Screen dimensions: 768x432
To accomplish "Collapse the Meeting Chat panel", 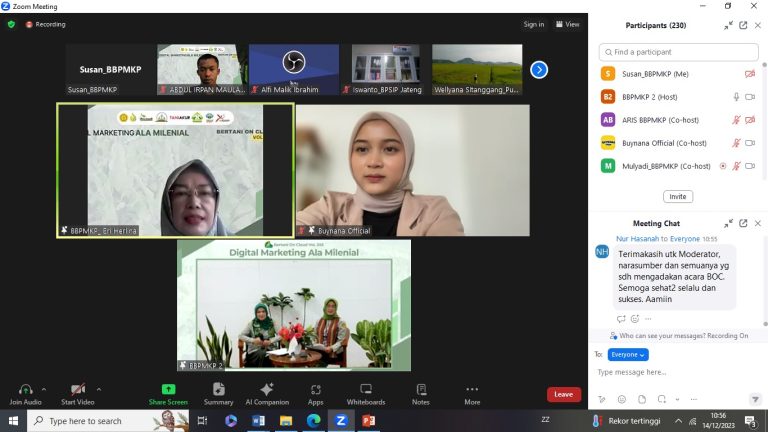I will tap(728, 223).
